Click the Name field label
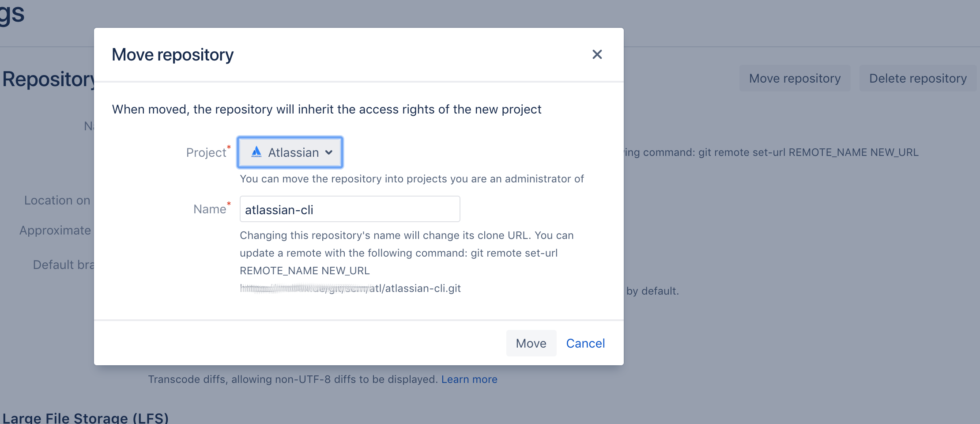 pos(210,209)
